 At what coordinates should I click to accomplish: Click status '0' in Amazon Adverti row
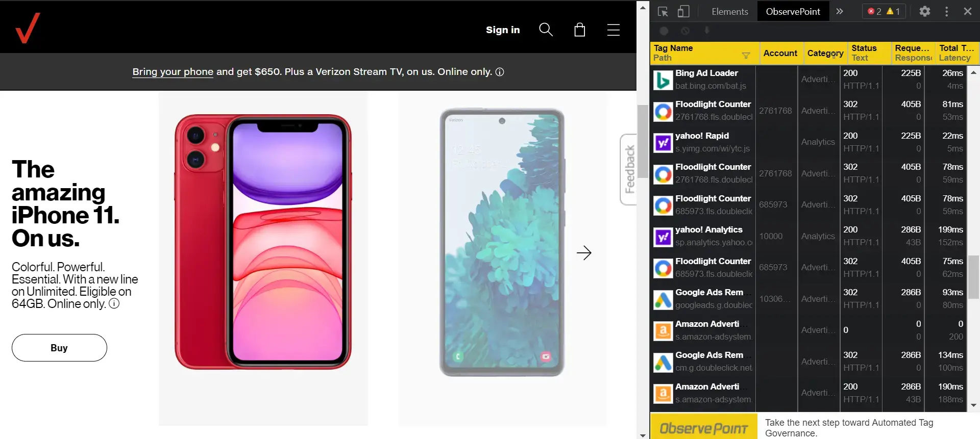point(846,330)
